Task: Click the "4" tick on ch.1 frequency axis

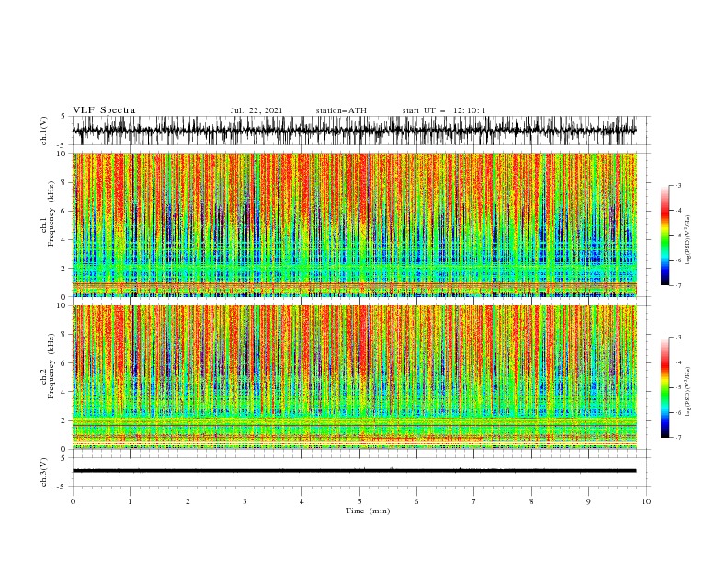Action: coord(63,240)
